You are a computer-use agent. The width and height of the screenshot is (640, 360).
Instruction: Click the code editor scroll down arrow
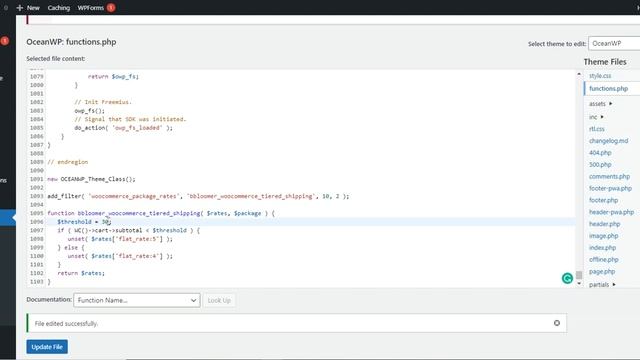click(579, 283)
